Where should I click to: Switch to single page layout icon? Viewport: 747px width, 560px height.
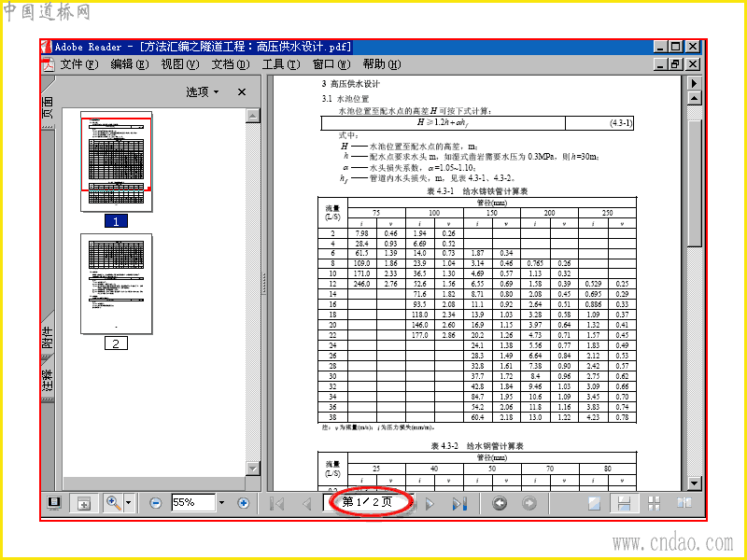594,503
